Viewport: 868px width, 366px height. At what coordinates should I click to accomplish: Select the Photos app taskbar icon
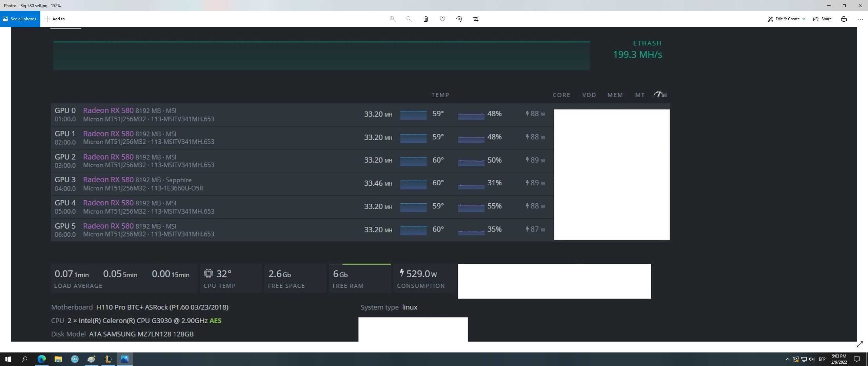[124, 359]
